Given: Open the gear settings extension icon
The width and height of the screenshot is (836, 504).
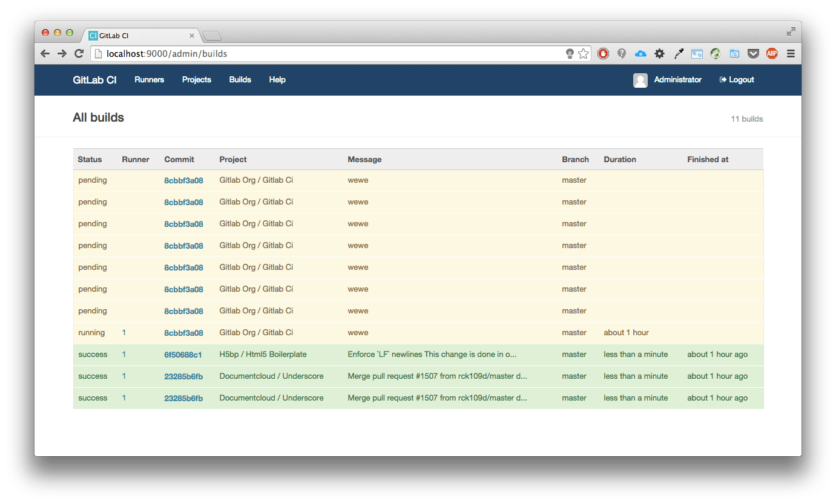Looking at the screenshot, I should pyautogui.click(x=659, y=54).
